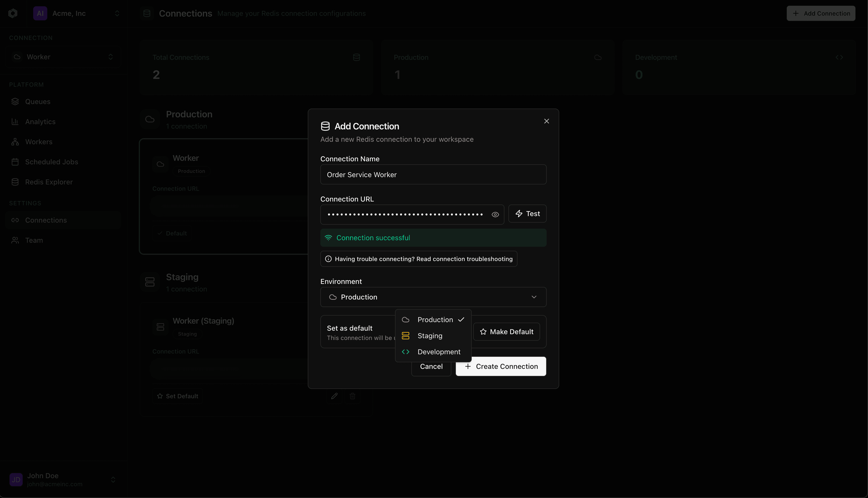This screenshot has width=868, height=498.
Task: Click the database icon in the Add Connection header
Action: tap(325, 126)
